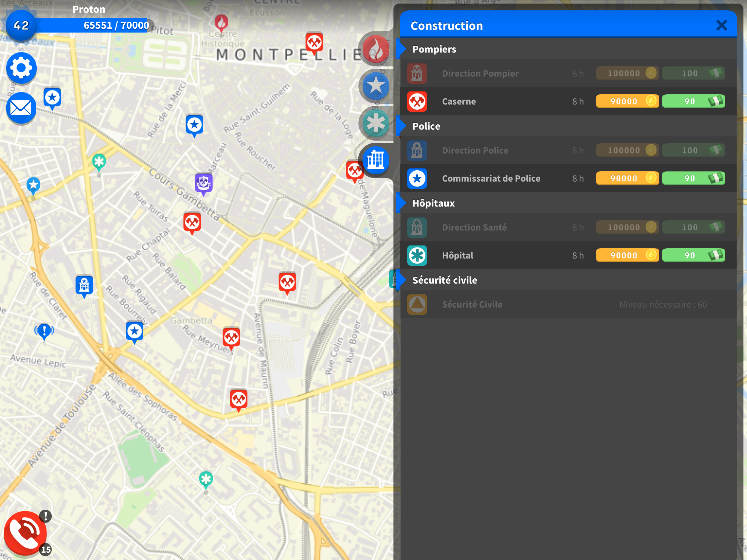Buy Commissariat de Police for 90 cash
747x560 pixels.
(x=694, y=178)
